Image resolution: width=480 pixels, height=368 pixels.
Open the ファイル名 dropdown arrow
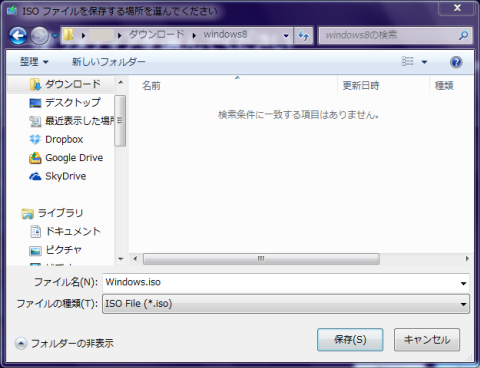click(x=463, y=283)
